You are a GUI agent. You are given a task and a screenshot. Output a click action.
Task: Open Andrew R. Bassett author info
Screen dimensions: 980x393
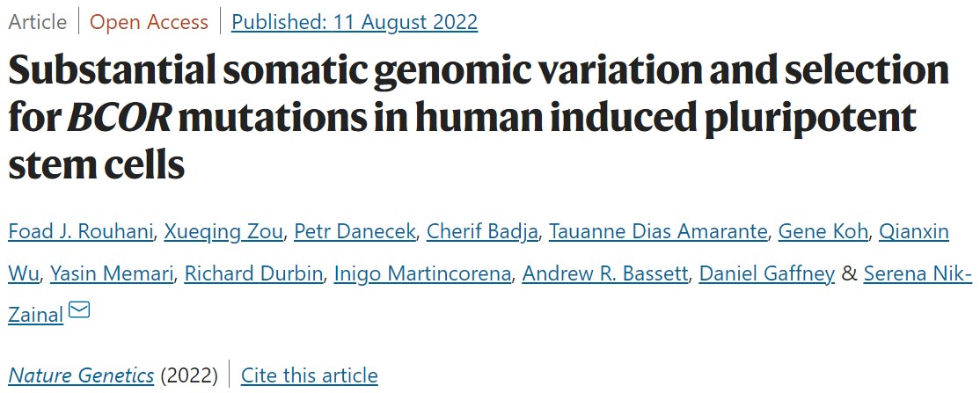click(604, 273)
